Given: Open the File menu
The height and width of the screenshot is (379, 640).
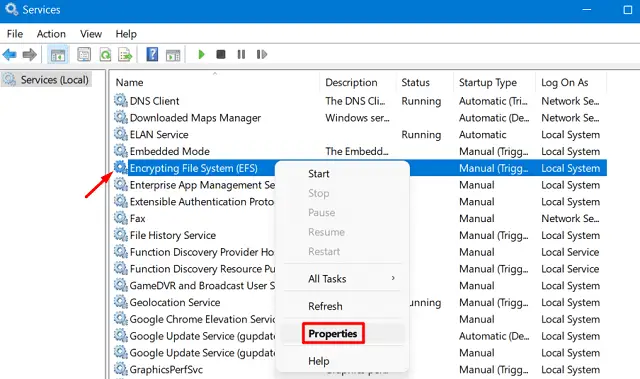Looking at the screenshot, I should [15, 34].
